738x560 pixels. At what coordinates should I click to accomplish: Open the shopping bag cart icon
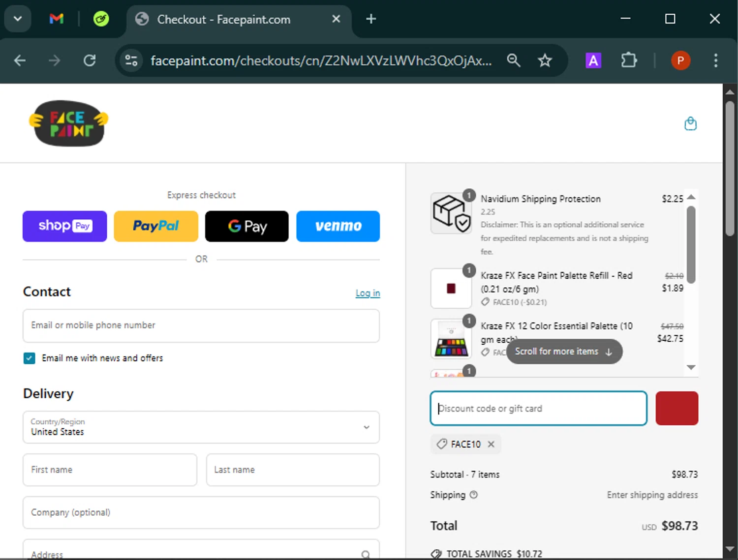[690, 123]
